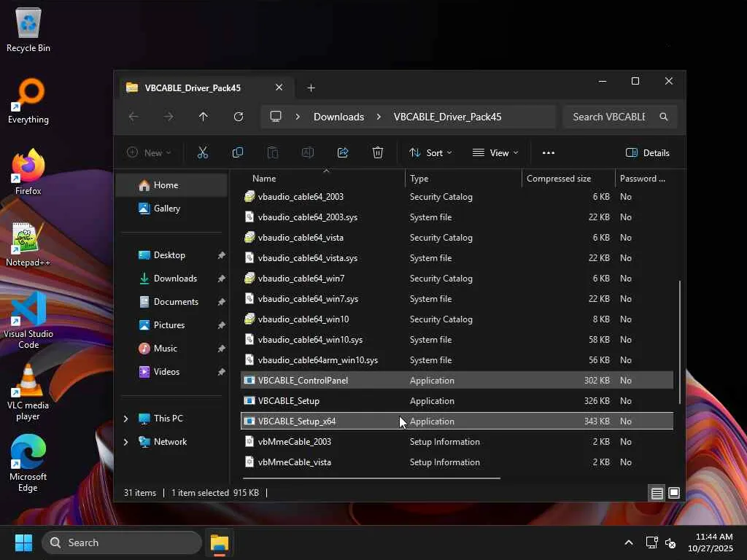Open the taskbar clock and date
The width and height of the screenshot is (747, 560).
pyautogui.click(x=711, y=542)
